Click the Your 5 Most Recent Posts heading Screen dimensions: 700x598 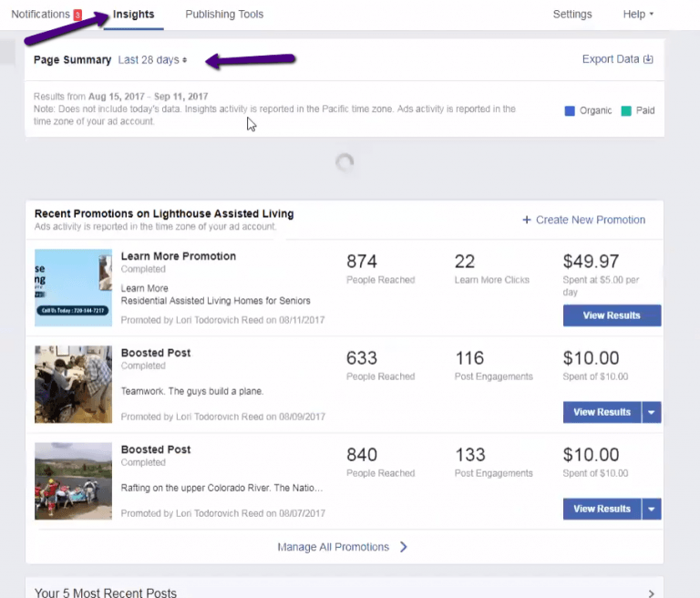106,593
